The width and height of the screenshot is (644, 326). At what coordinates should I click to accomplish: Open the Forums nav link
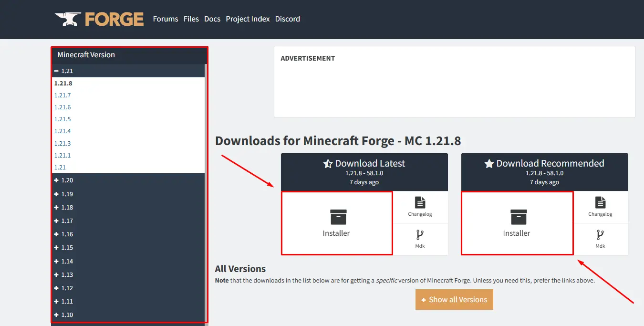coord(166,19)
